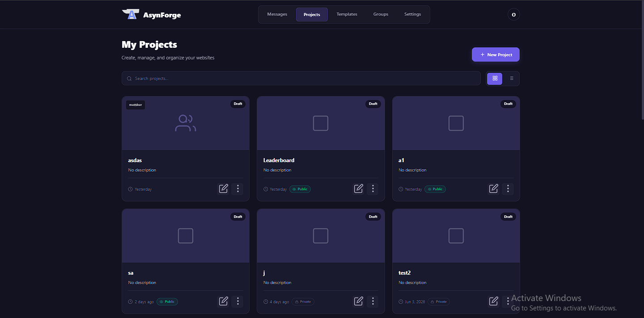Open the j project thumbnail

[x=321, y=236]
